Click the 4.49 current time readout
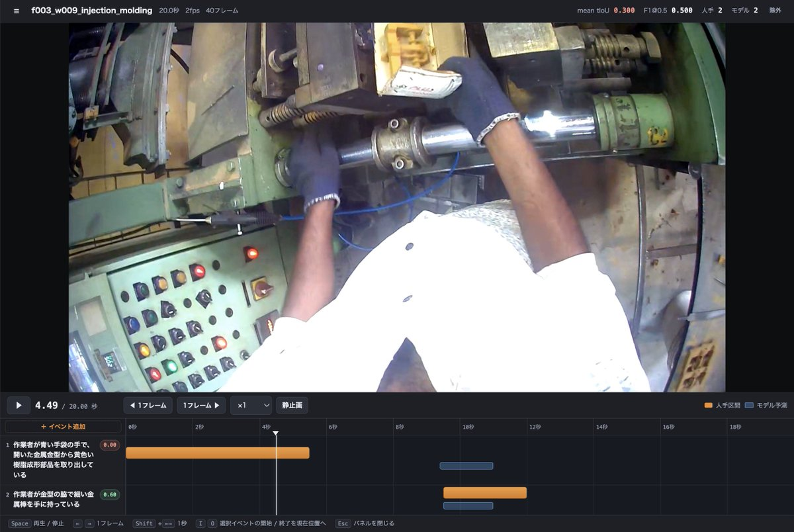 46,405
